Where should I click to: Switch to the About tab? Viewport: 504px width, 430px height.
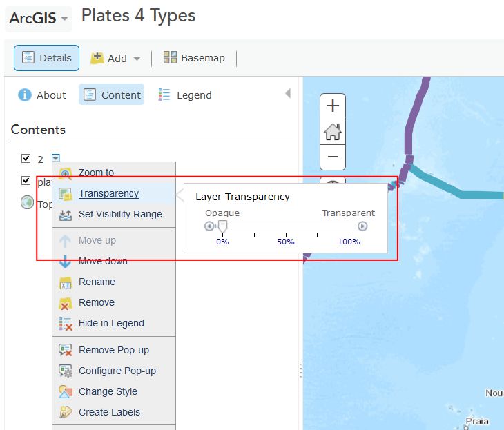(42, 95)
